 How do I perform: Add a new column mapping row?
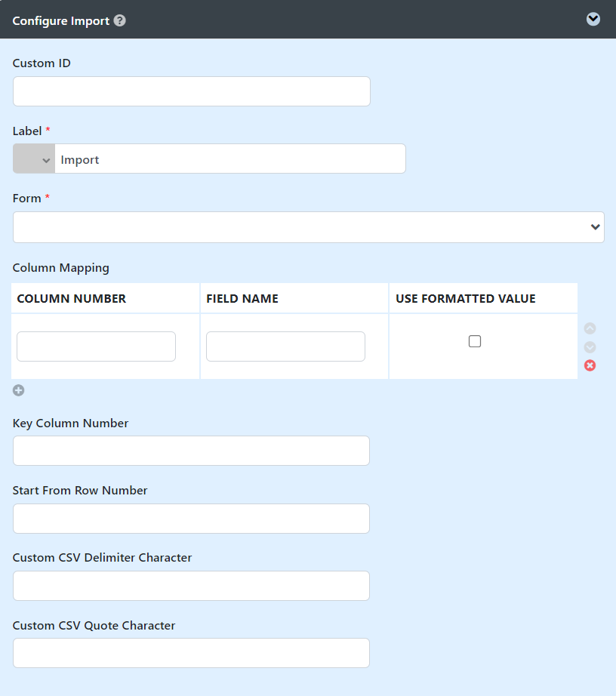19,390
